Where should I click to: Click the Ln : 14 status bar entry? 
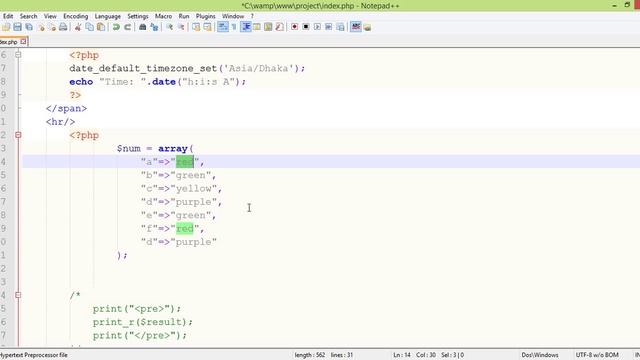[402, 355]
